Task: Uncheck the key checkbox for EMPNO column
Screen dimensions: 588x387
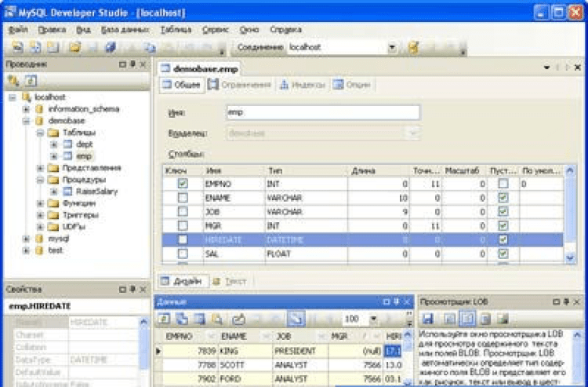Action: [183, 184]
